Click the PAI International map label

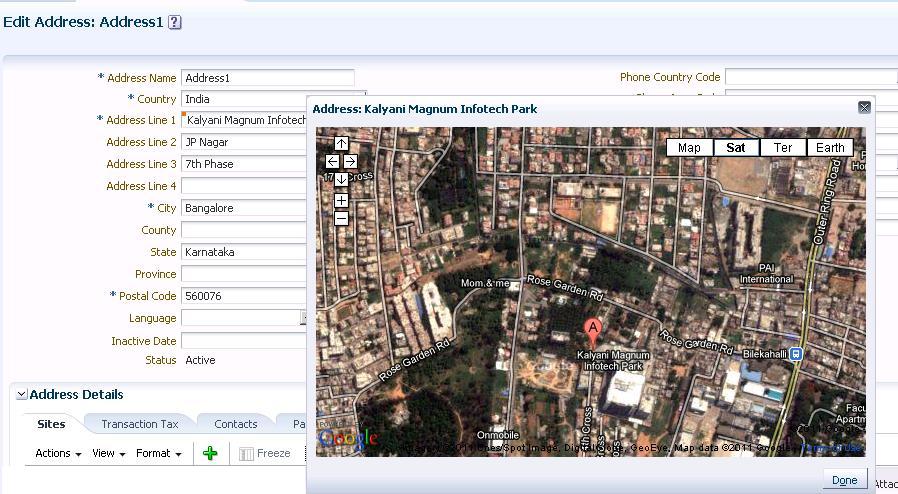coord(766,274)
